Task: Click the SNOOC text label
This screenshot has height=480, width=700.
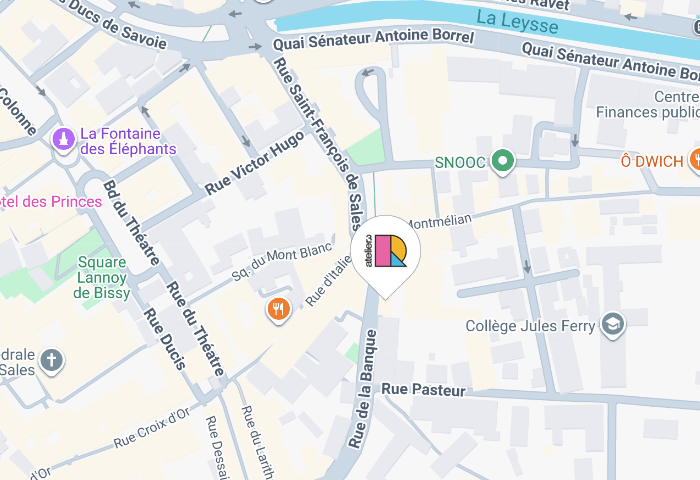Action: (x=460, y=163)
